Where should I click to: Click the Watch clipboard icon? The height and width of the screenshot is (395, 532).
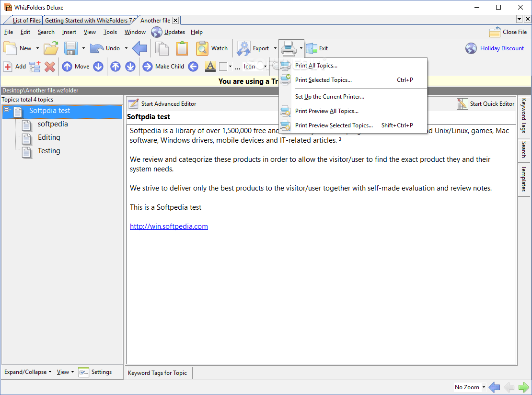tap(202, 48)
